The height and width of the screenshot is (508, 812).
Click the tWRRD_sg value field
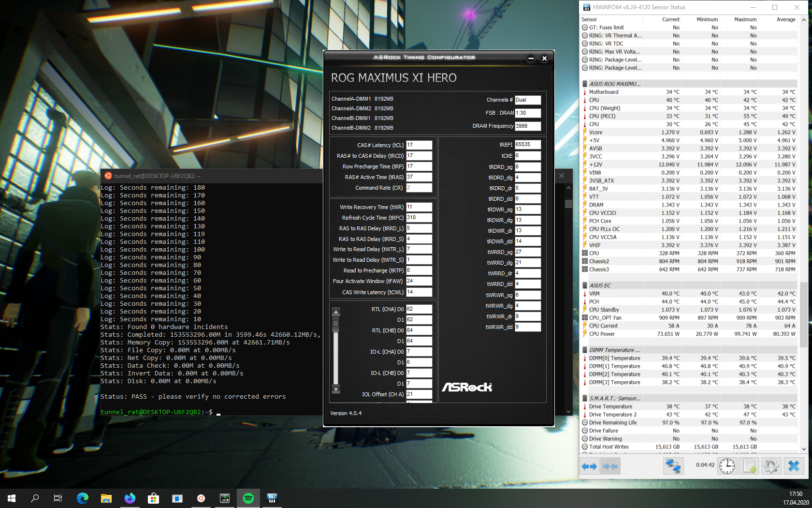pos(528,252)
